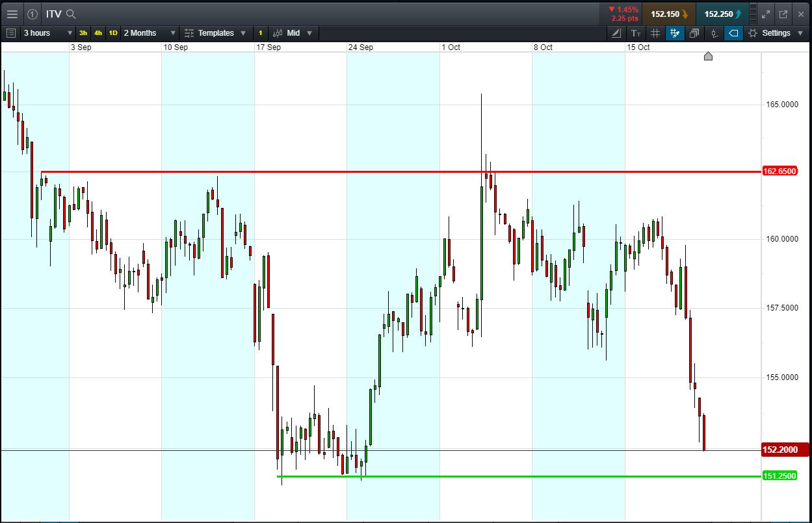Screen dimensions: 812x523
Task: Open the drawing tools triangle icon
Action: tap(616, 33)
